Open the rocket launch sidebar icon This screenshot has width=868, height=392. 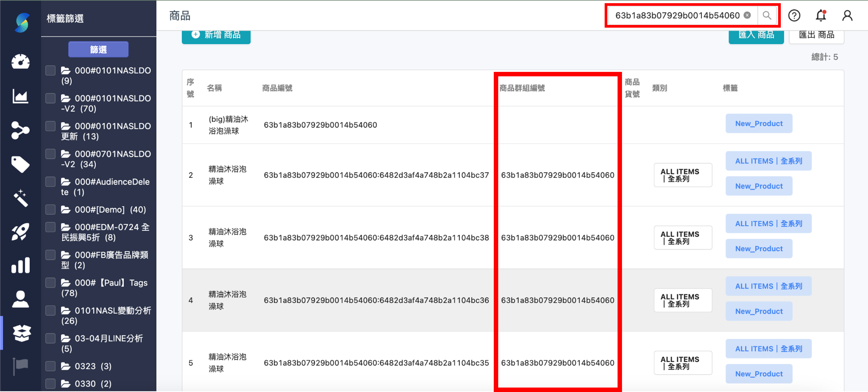[21, 232]
